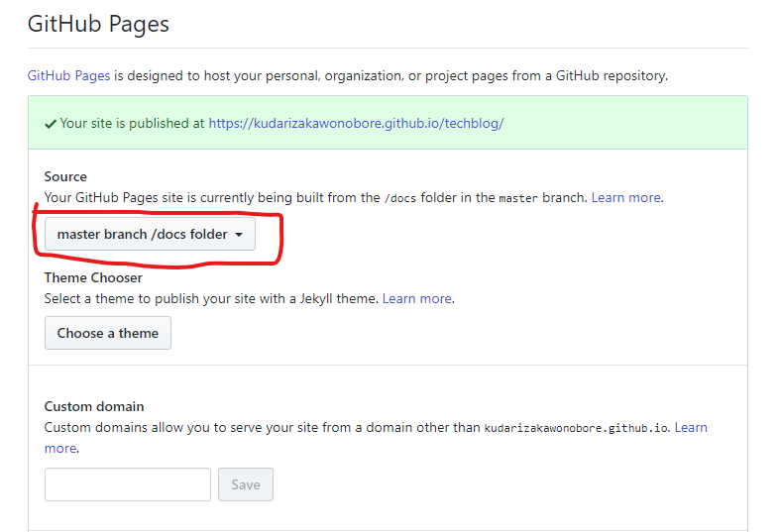
Task: Focus the custom domain text field
Action: (x=128, y=484)
